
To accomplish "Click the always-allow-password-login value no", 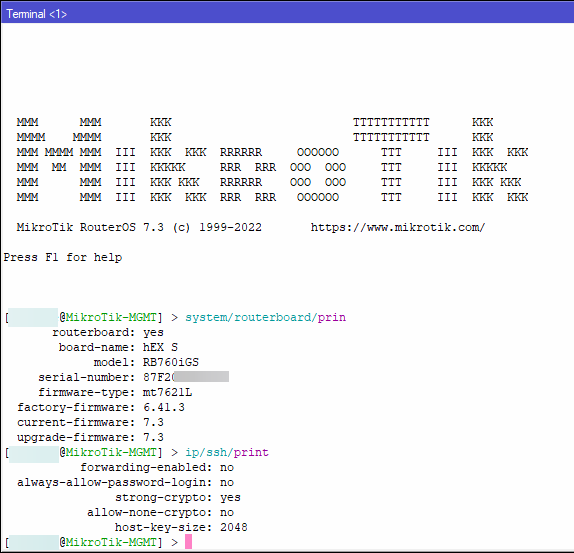I will (227, 483).
